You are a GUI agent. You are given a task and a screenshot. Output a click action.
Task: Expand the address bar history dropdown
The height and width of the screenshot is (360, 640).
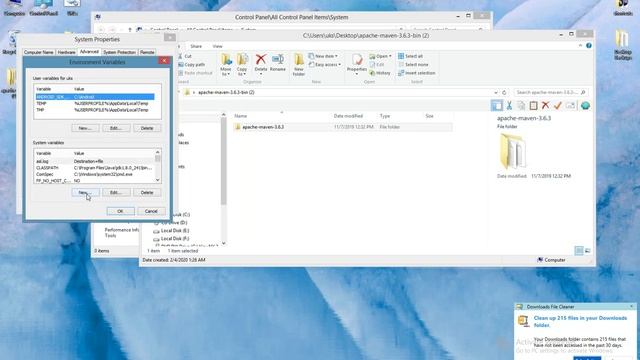[x=496, y=93]
